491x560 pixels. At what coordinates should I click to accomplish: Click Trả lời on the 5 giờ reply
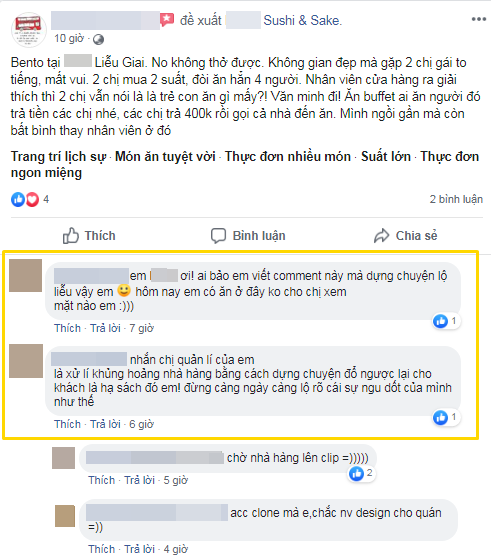tap(139, 480)
